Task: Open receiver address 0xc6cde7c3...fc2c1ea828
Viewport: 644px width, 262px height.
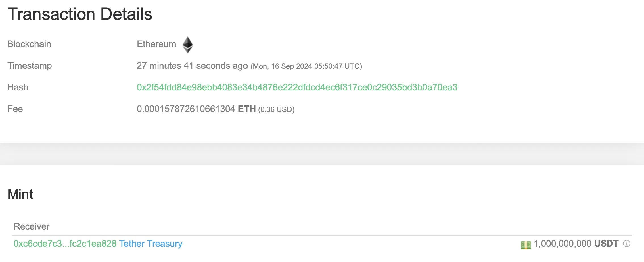Action: coord(65,244)
